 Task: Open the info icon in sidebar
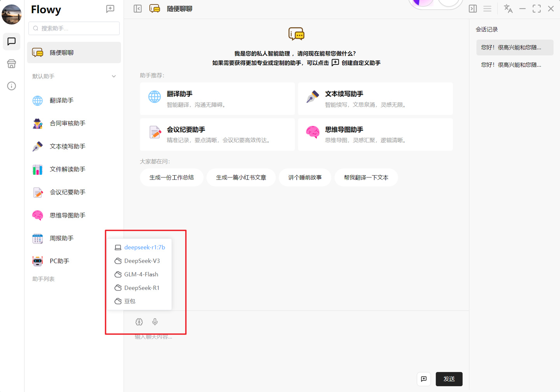tap(12, 86)
